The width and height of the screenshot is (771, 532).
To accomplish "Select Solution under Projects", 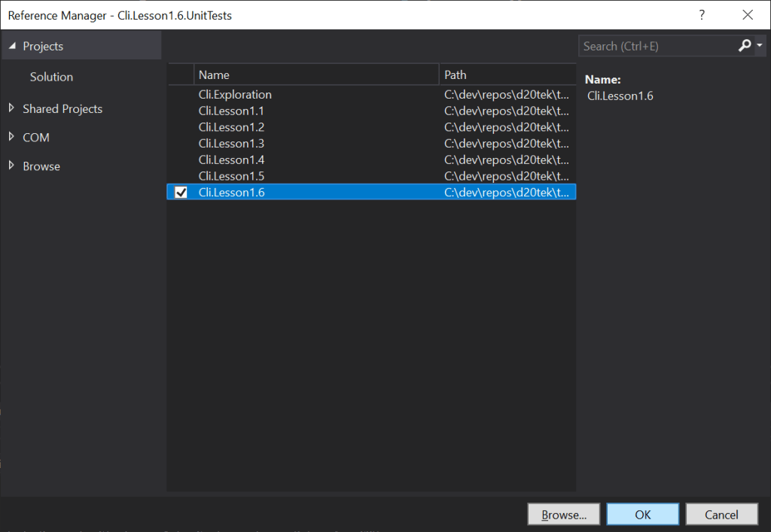I will point(51,77).
